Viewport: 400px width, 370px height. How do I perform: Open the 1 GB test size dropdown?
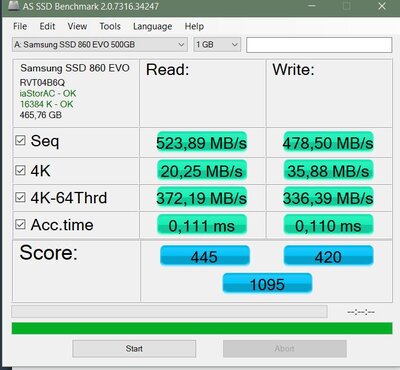217,45
